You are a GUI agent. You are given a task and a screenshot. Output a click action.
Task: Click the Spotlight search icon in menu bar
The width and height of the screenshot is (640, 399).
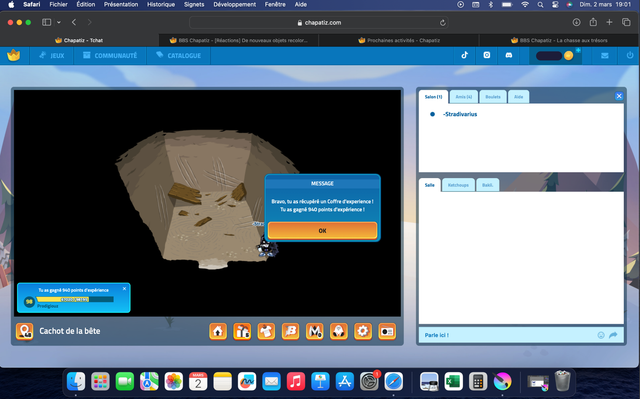pyautogui.click(x=540, y=4)
